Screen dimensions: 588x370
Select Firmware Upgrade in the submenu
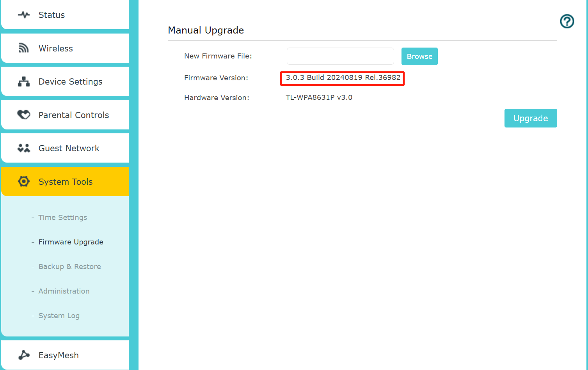(x=71, y=242)
